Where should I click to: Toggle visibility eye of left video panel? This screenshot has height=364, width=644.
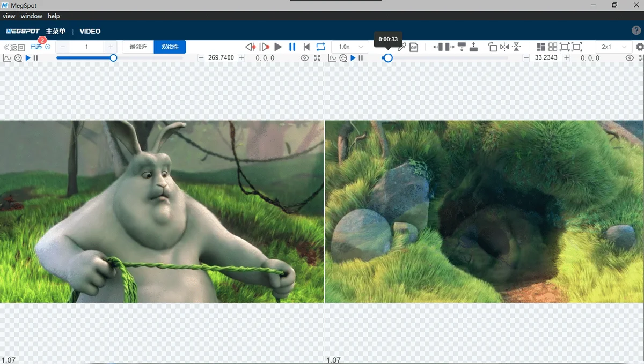point(305,58)
